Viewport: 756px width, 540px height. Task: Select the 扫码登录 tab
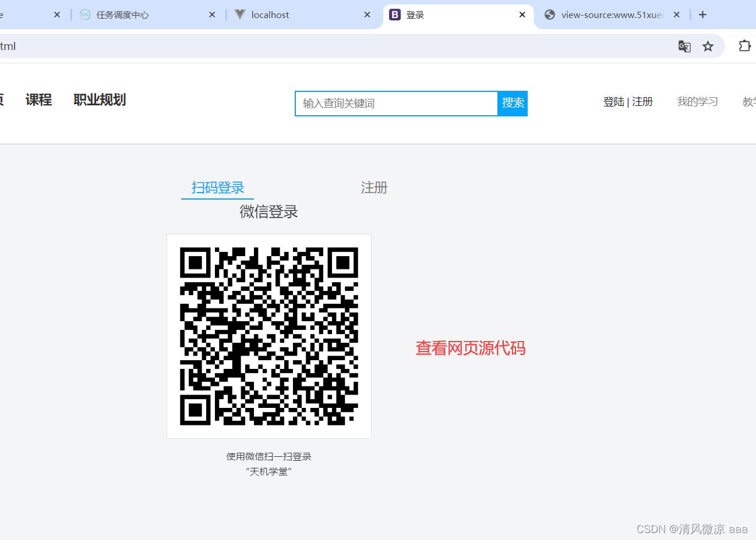[x=218, y=187]
